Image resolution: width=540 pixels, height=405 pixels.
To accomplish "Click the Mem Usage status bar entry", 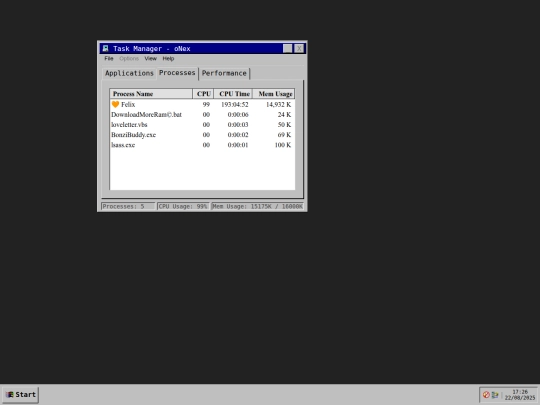I will (x=258, y=206).
